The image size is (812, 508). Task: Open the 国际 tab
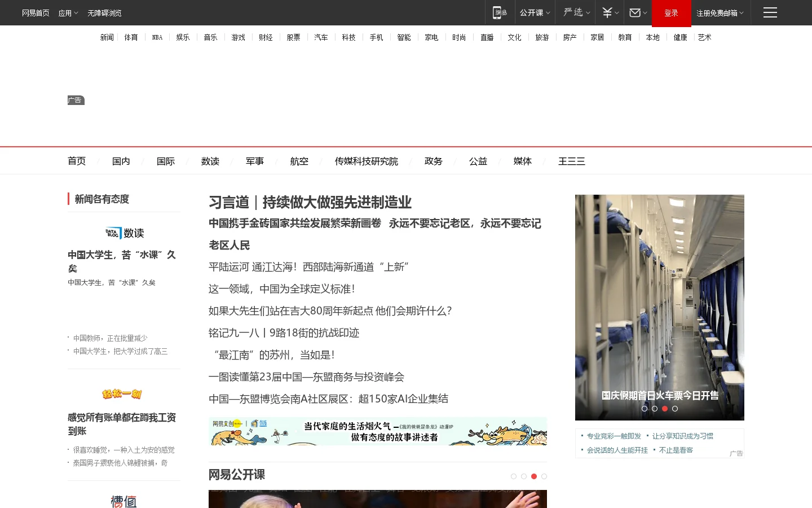click(166, 161)
